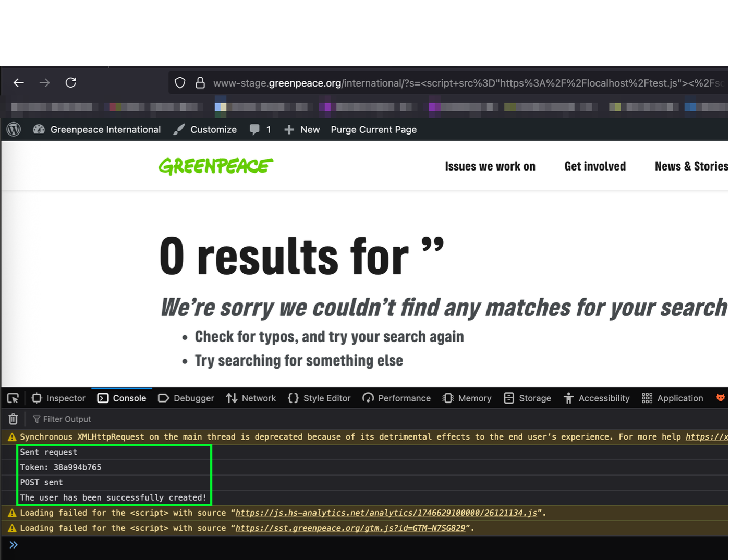Image resolution: width=730 pixels, height=560 pixels.
Task: Click the user successfully created message
Action: click(x=113, y=497)
